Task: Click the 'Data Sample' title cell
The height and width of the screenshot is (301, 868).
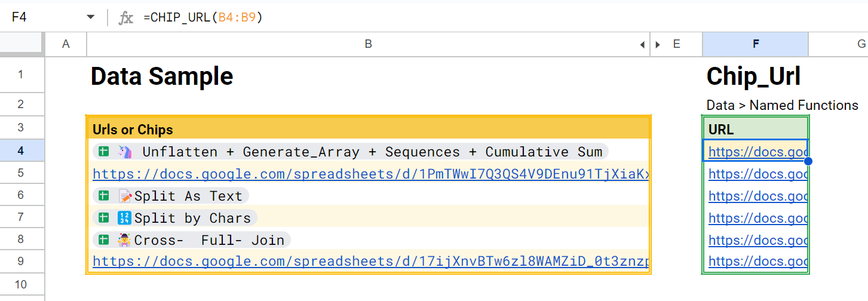Action: [162, 76]
